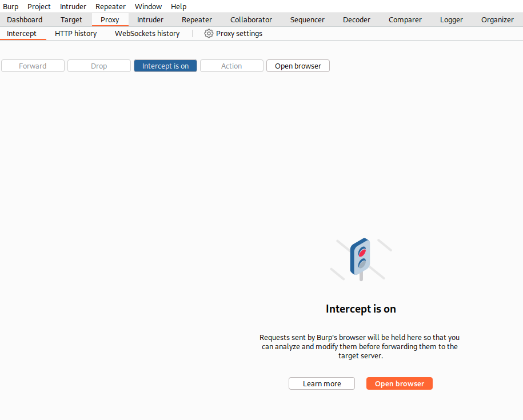
Task: View the HTTP history sub-tab
Action: tap(75, 34)
